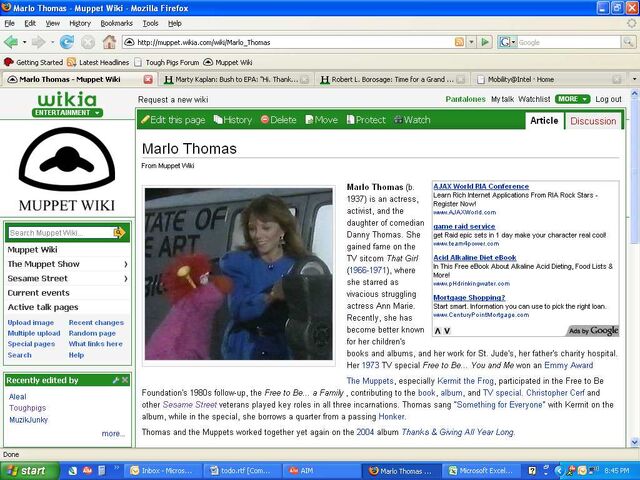Click the Protect page action
Screen dimensions: 640x480
(366, 120)
